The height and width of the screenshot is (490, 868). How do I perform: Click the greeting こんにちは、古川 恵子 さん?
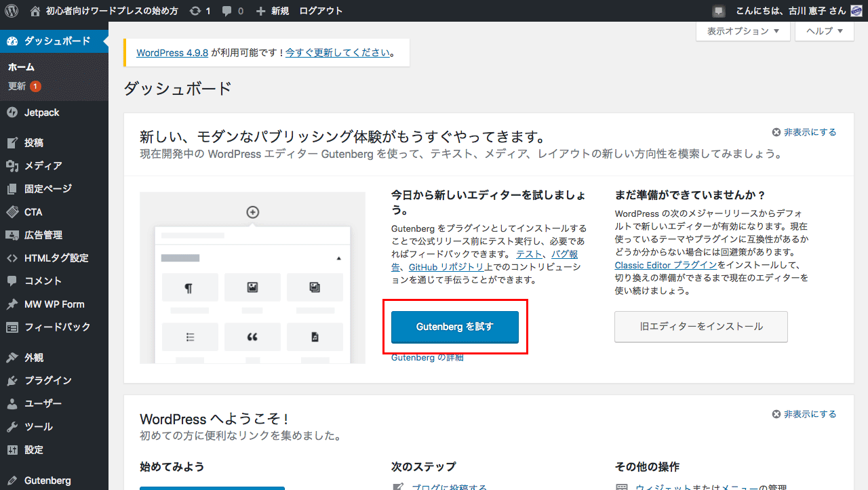pyautogui.click(x=791, y=11)
